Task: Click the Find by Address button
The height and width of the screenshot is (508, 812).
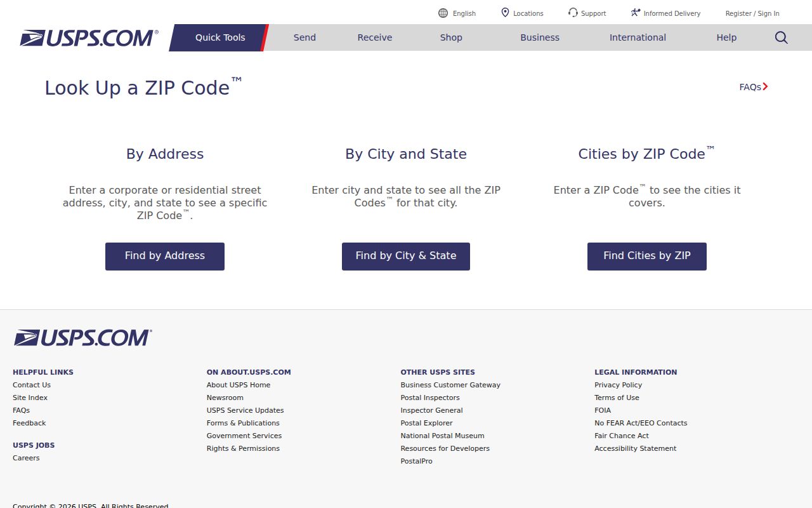Action: pyautogui.click(x=165, y=257)
